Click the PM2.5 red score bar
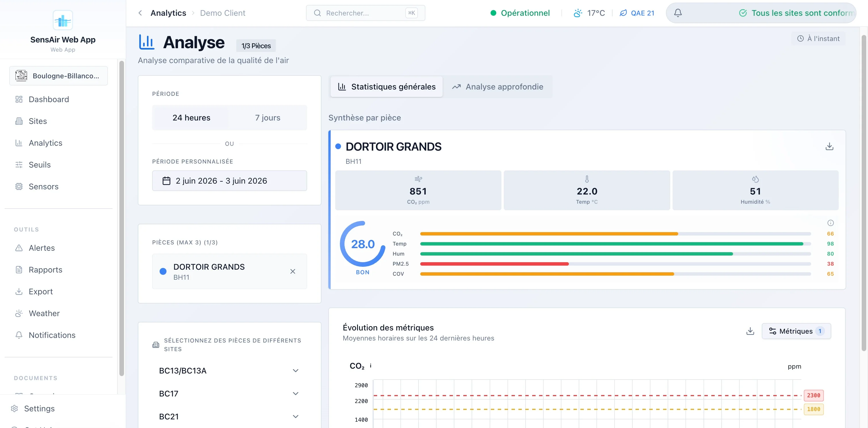 pos(494,264)
